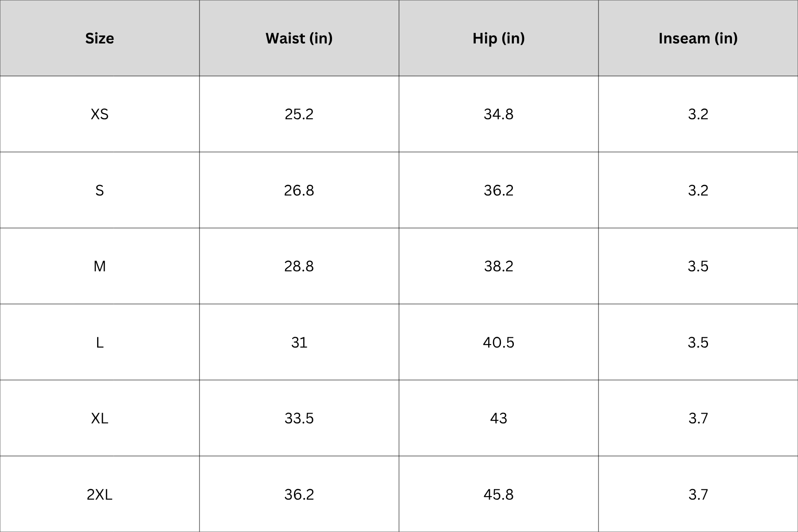
Task: Select waist value 31 for size L
Action: pos(299,342)
